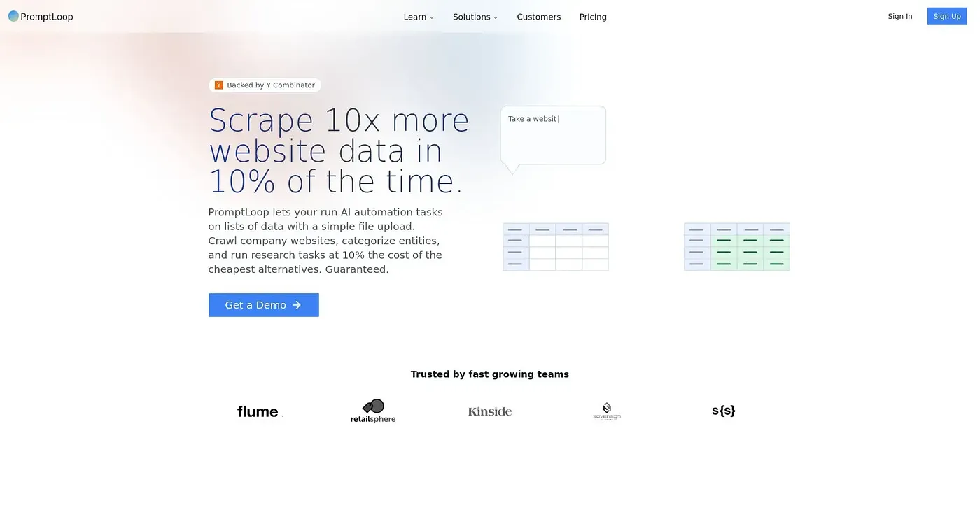Expand the Solutions dropdown menu
The width and height of the screenshot is (980, 510).
pos(475,17)
